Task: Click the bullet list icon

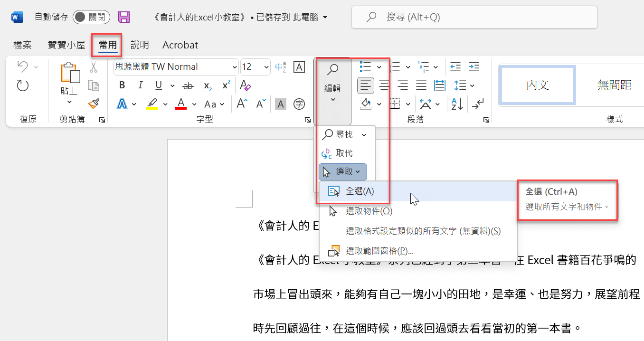Action: 366,66
